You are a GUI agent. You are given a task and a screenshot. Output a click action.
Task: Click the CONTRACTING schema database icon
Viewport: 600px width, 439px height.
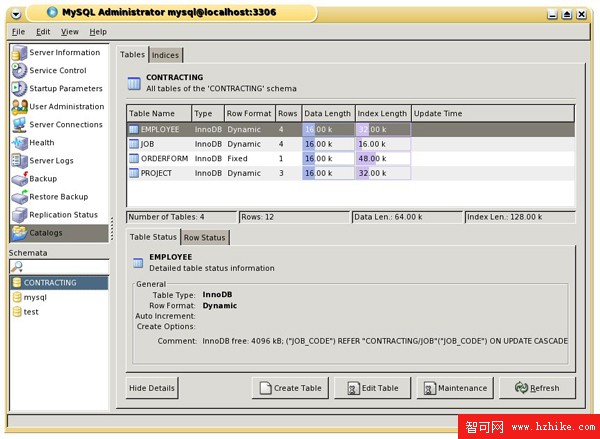pos(17,283)
